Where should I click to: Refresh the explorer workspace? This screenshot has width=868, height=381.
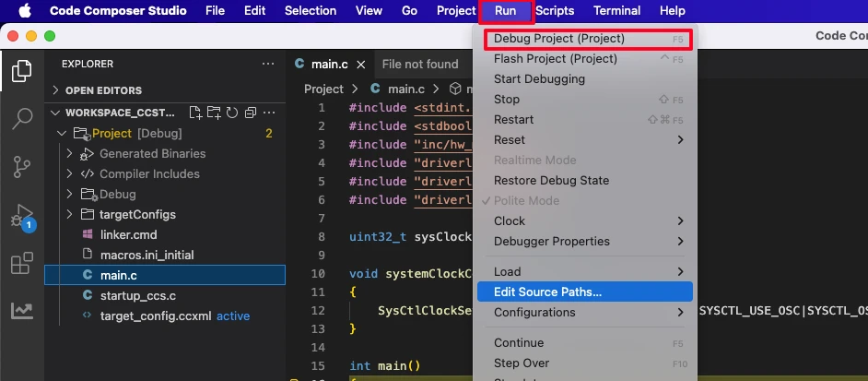[x=232, y=113]
